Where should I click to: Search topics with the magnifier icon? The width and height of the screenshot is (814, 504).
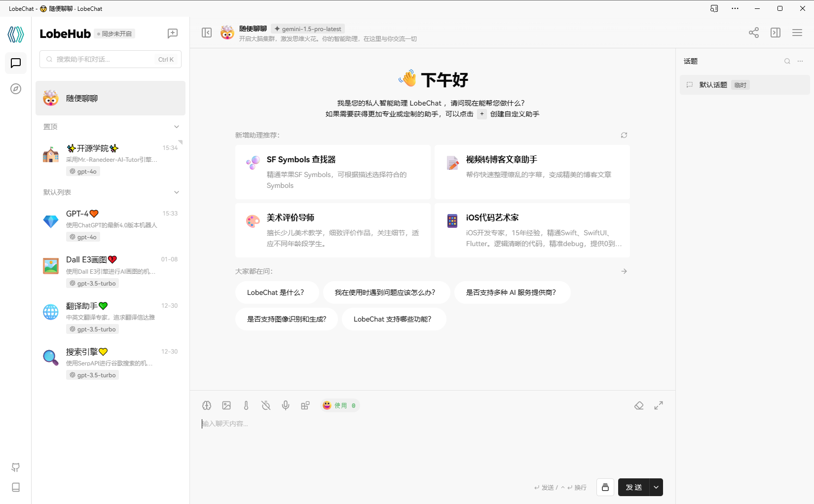tap(787, 61)
